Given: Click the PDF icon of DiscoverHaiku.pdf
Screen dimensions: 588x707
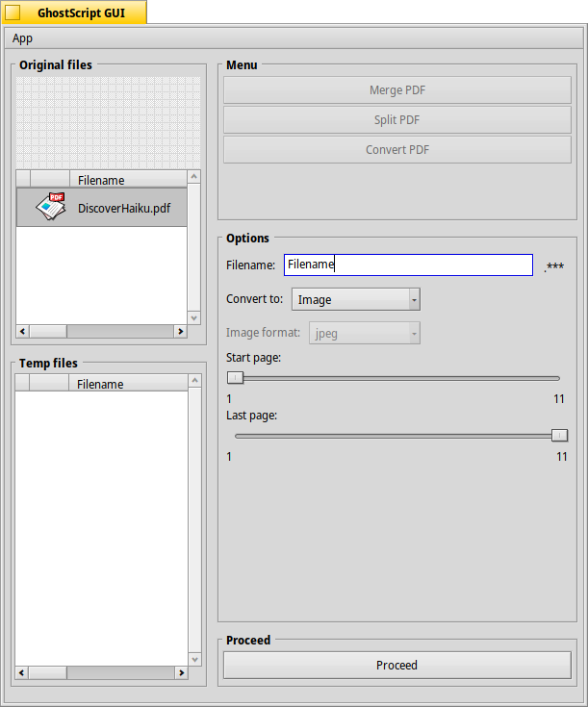Looking at the screenshot, I should (50, 207).
